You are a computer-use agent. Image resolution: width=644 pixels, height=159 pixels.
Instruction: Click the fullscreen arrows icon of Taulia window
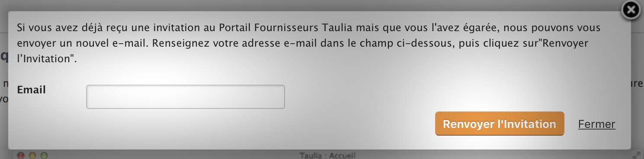point(636,155)
